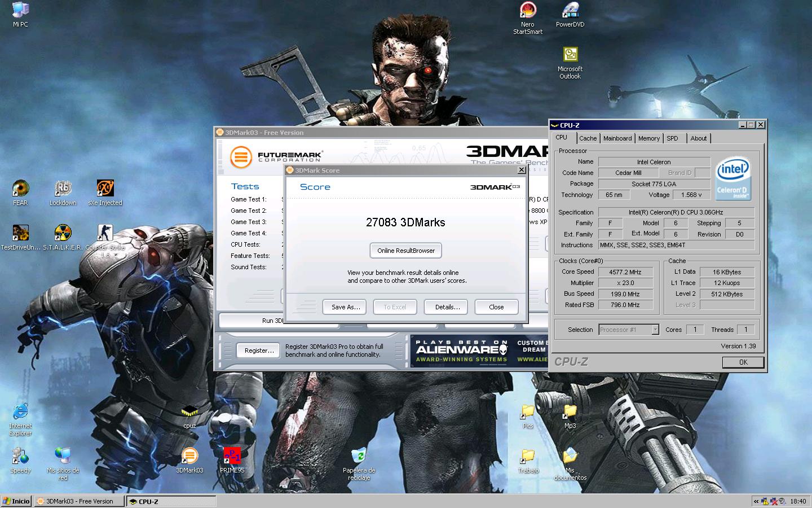Open Internet Explorer desktop icon

pos(20,419)
